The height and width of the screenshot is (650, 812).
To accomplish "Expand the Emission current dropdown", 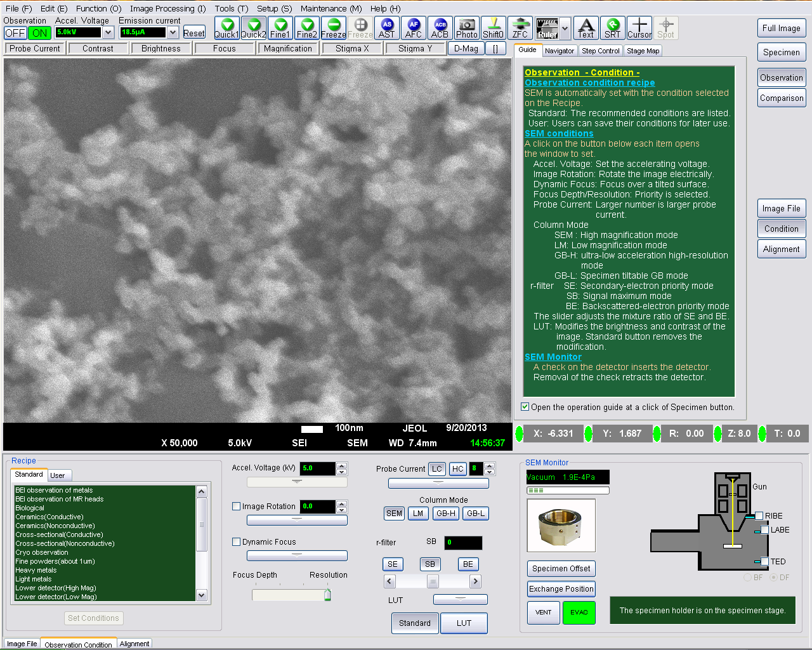I will pos(173,32).
